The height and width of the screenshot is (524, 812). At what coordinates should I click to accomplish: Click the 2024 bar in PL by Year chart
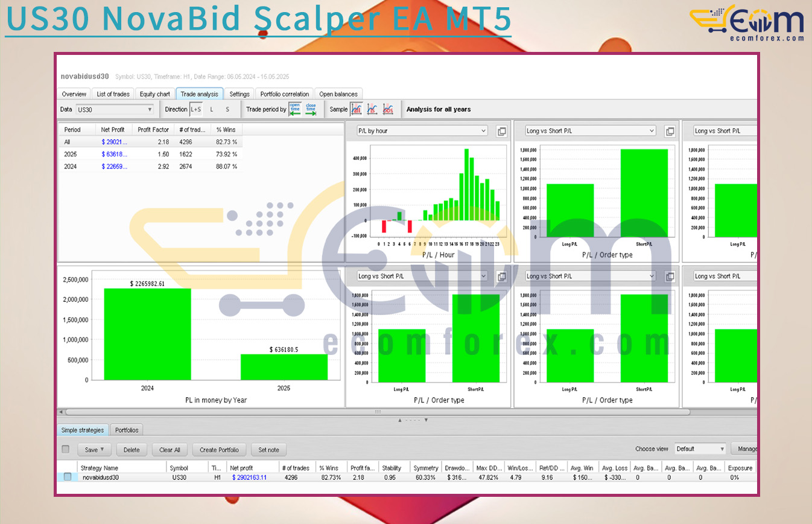148,334
